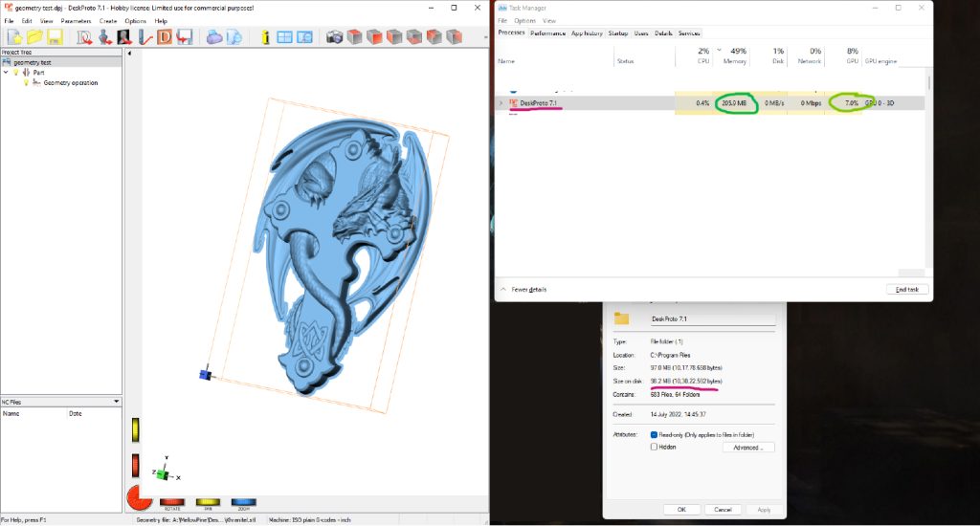Image resolution: width=980 pixels, height=526 pixels.
Task: Click the End task button
Action: click(906, 289)
